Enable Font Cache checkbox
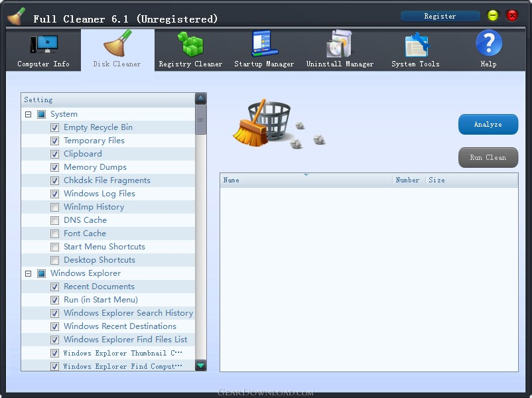The image size is (532, 398). coord(54,233)
